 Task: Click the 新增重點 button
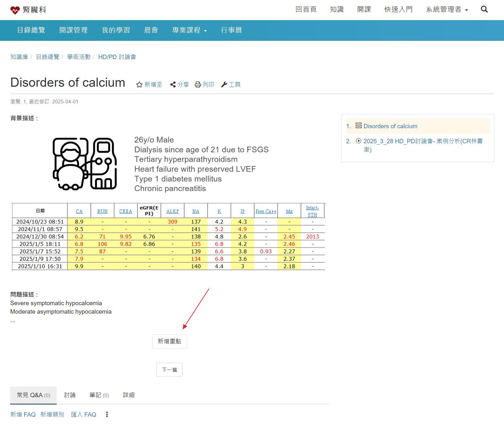(x=169, y=341)
